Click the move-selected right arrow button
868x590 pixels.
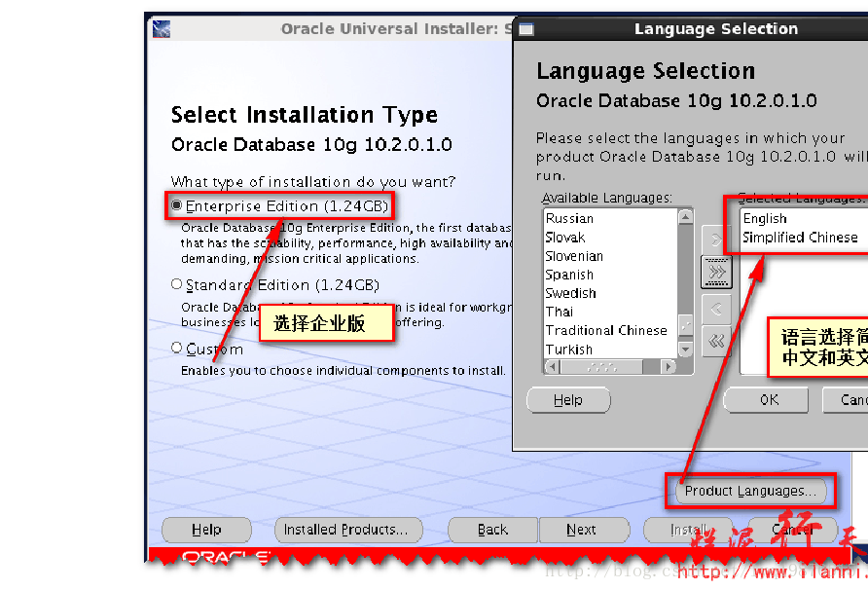(x=716, y=240)
